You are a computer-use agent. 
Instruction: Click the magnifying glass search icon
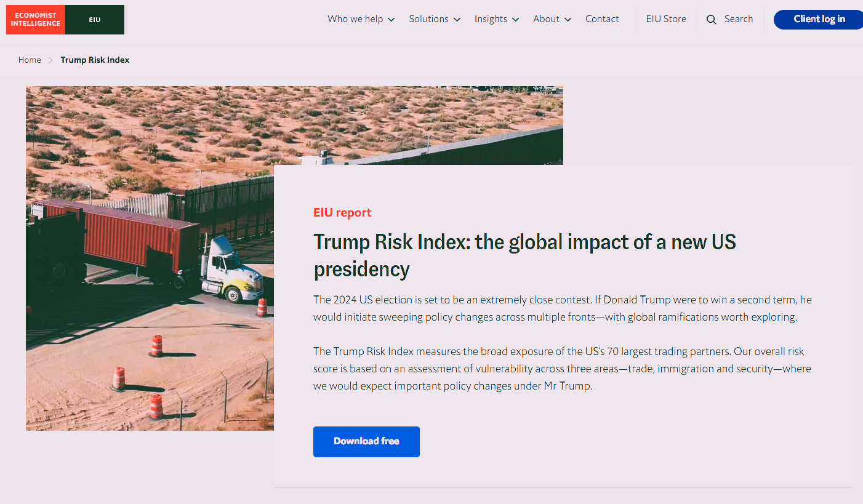tap(712, 20)
